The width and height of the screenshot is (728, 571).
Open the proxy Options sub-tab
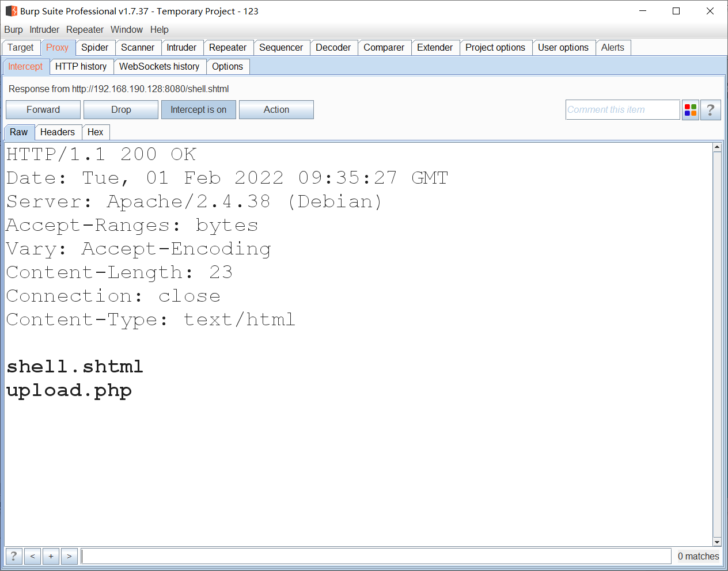pos(227,67)
